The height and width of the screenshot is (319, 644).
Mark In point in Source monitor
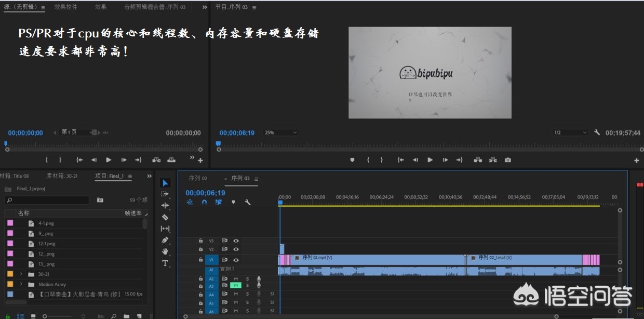[47, 160]
